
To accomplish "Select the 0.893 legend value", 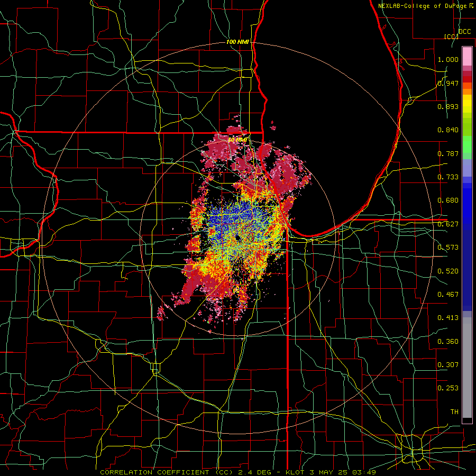I will tap(448, 106).
